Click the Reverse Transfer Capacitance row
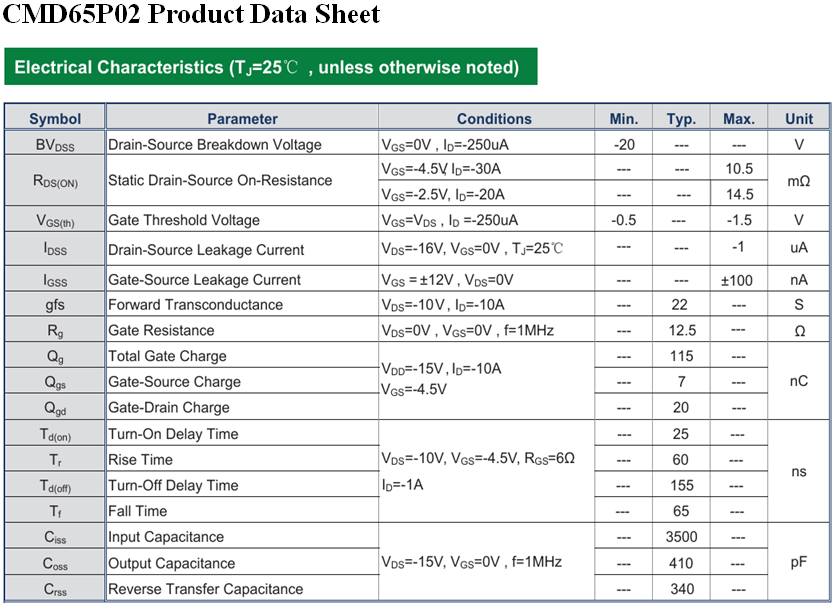Image resolution: width=836 pixels, height=605 pixels. point(417,588)
